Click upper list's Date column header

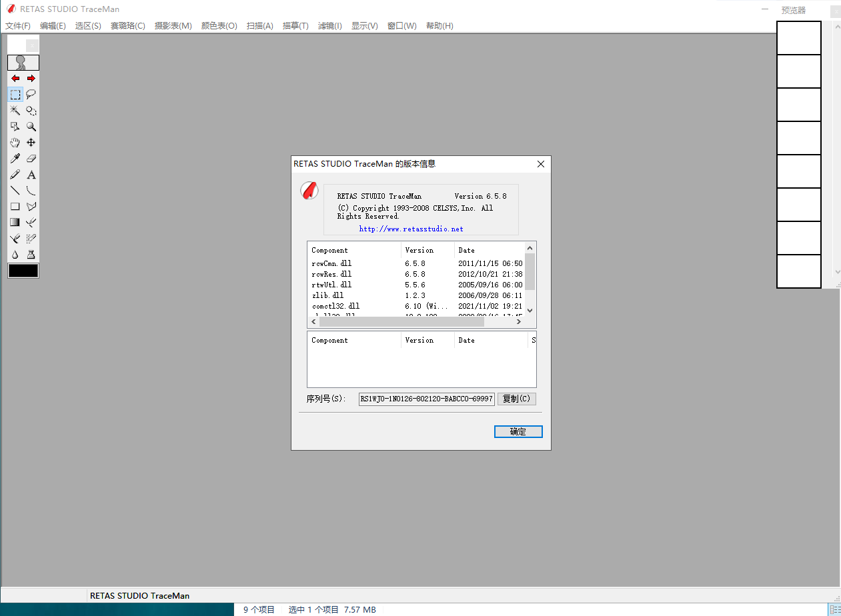pos(490,250)
